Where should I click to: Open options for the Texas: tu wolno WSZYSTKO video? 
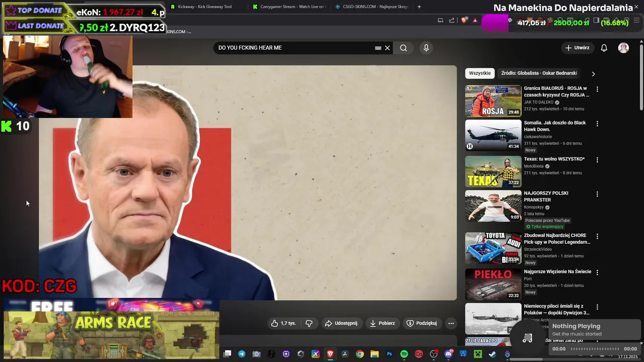597,160
